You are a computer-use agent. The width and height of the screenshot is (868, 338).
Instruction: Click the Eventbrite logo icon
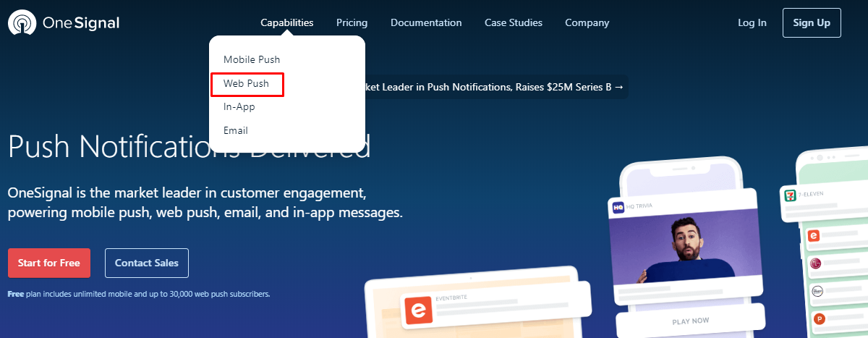417,311
